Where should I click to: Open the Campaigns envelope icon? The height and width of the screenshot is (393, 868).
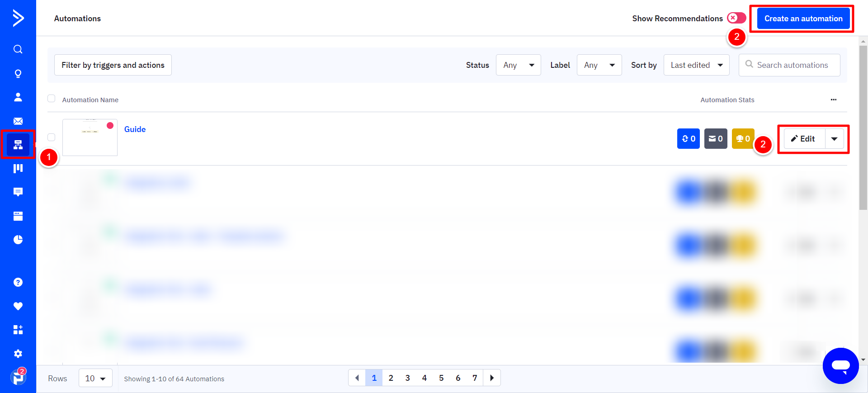pyautogui.click(x=18, y=121)
